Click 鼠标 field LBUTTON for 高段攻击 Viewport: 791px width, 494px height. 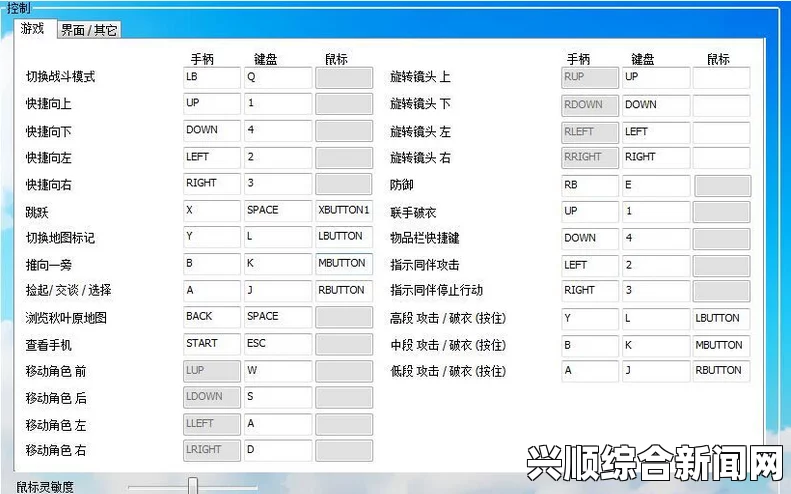tap(721, 319)
